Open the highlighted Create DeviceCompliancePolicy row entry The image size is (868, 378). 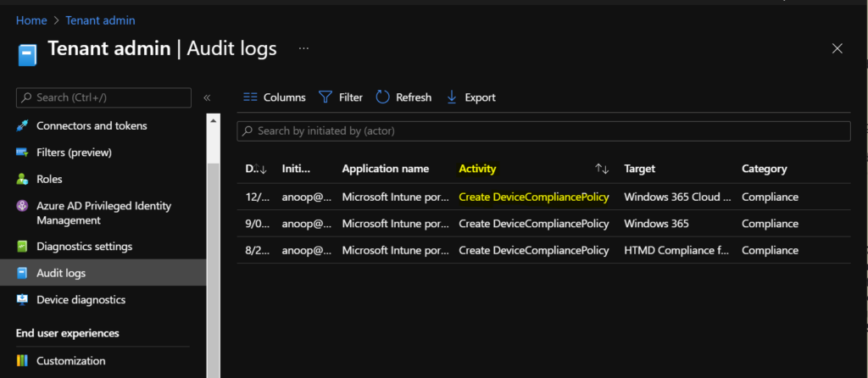534,197
